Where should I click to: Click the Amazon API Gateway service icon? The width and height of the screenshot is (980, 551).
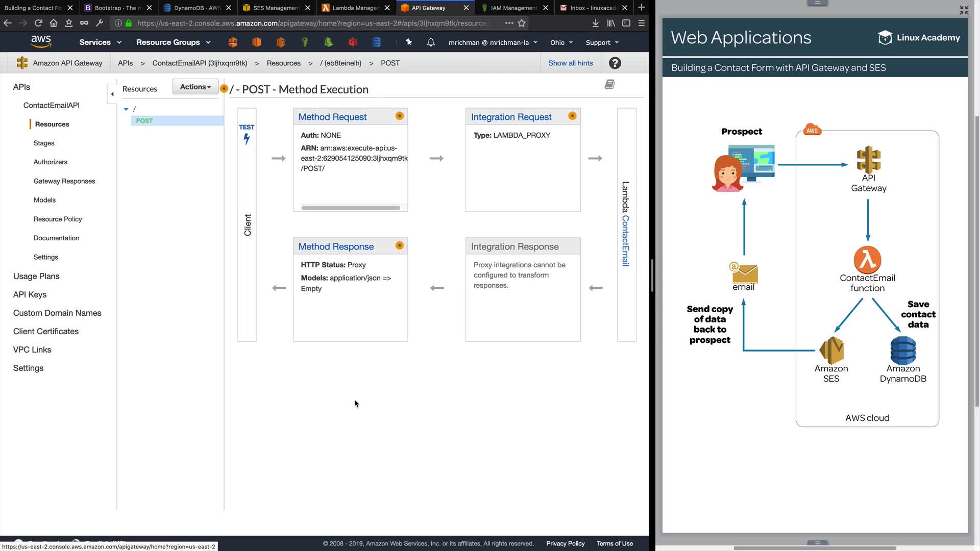pyautogui.click(x=22, y=63)
